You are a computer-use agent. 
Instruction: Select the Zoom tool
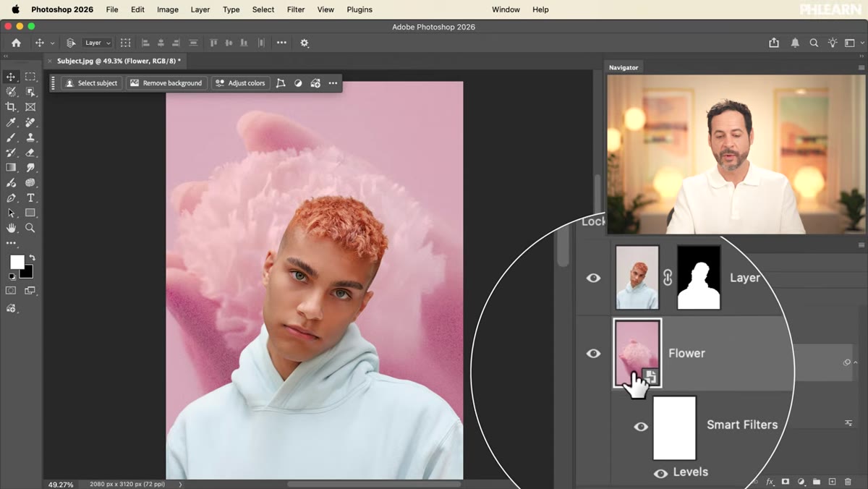(x=30, y=228)
